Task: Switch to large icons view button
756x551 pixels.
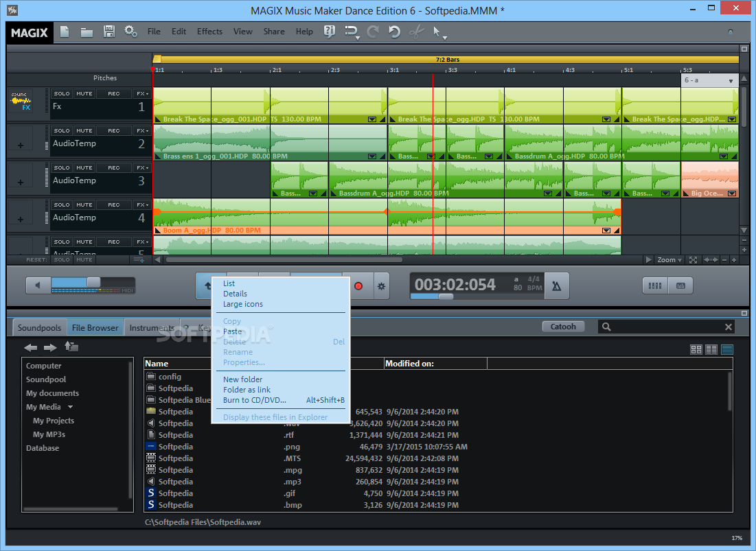Action: click(696, 350)
